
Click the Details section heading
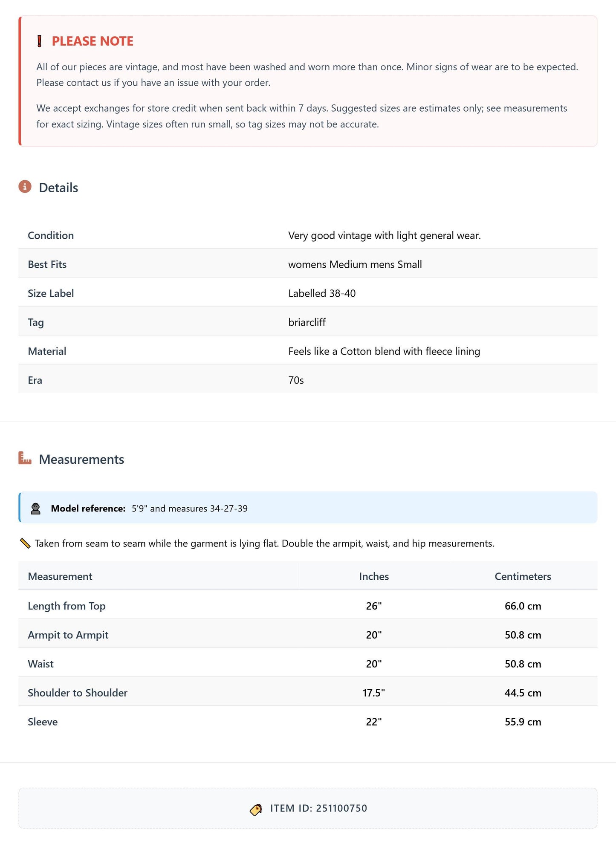click(x=58, y=188)
